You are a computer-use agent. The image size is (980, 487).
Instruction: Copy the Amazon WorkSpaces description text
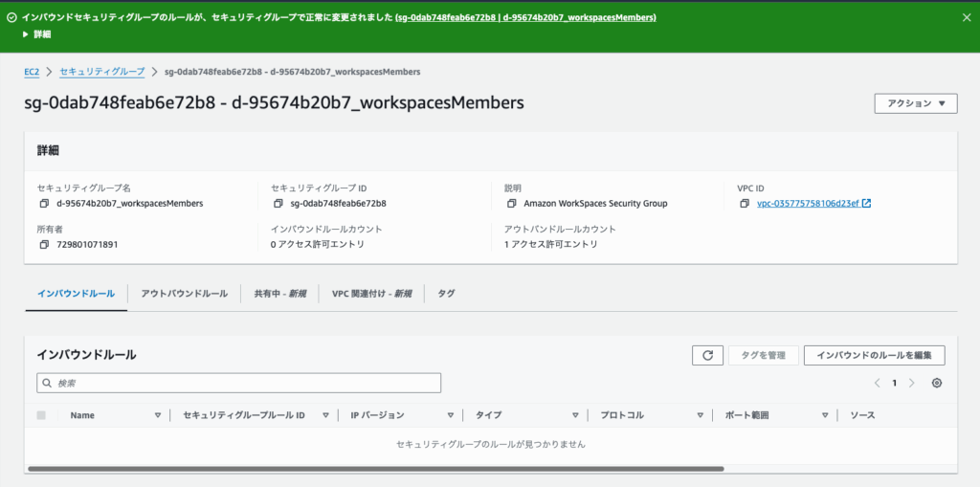(511, 204)
